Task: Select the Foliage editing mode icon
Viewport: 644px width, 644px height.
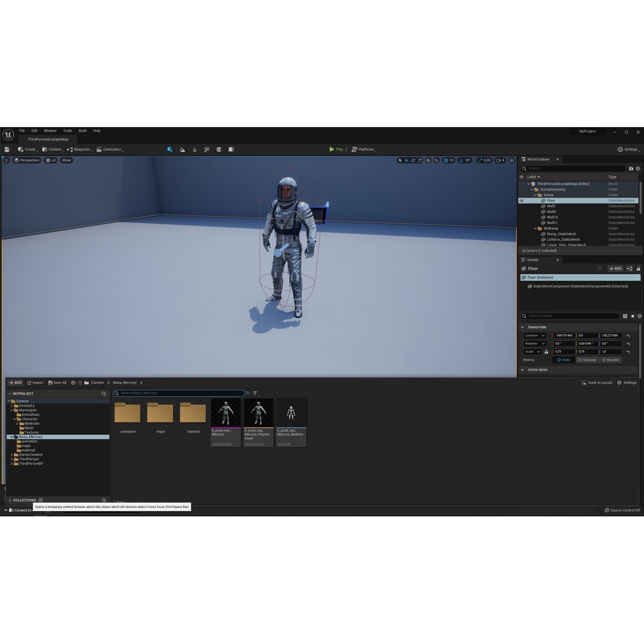Action: click(194, 149)
